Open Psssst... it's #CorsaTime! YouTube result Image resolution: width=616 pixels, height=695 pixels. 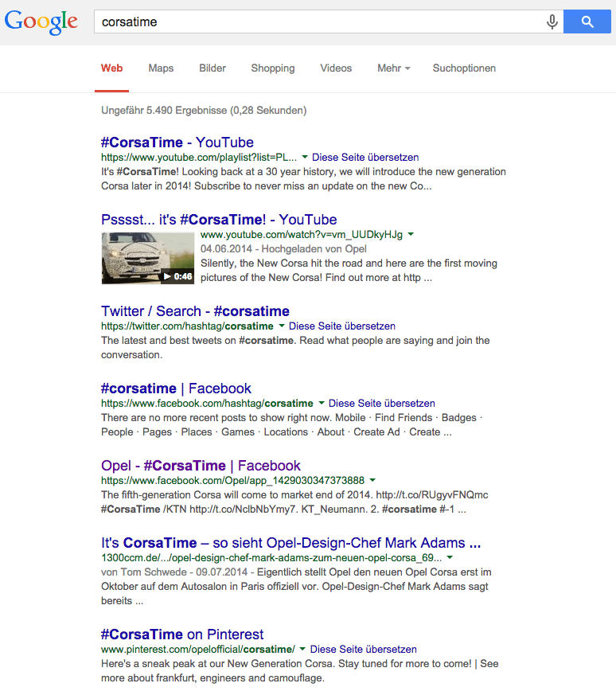[x=219, y=220]
